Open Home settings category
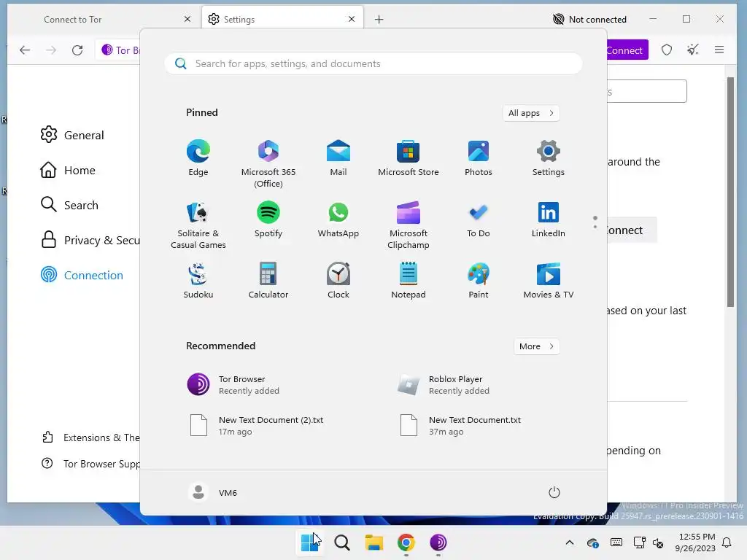This screenshot has width=747, height=560. pos(68,170)
